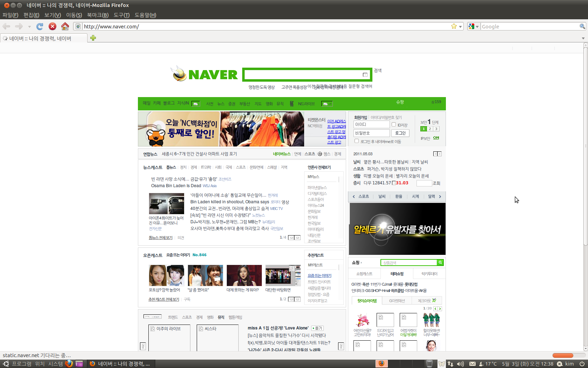This screenshot has height=368, width=588.
Task: Click the bookmark star icon in URL bar
Action: coord(454,27)
